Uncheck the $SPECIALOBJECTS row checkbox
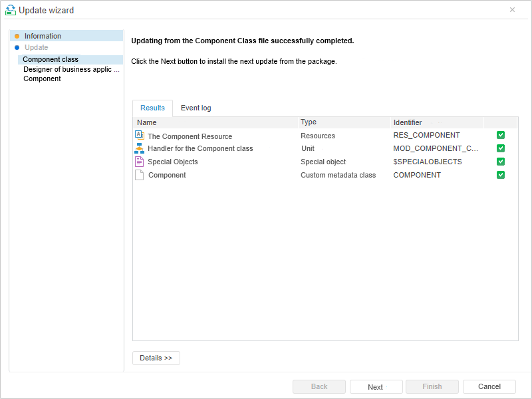This screenshot has height=399, width=532. 501,162
